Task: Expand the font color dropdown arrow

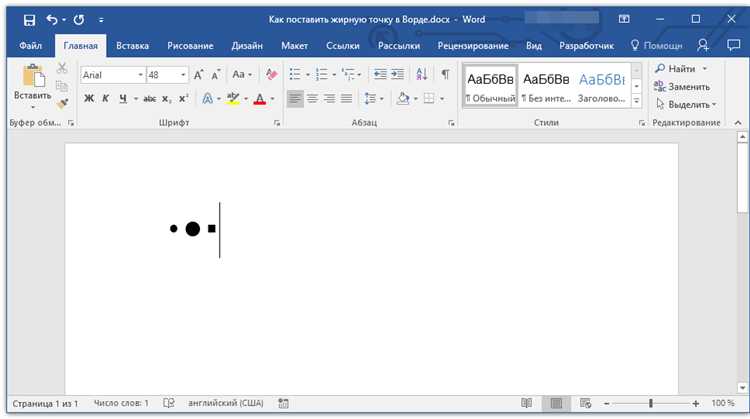Action: (x=272, y=99)
